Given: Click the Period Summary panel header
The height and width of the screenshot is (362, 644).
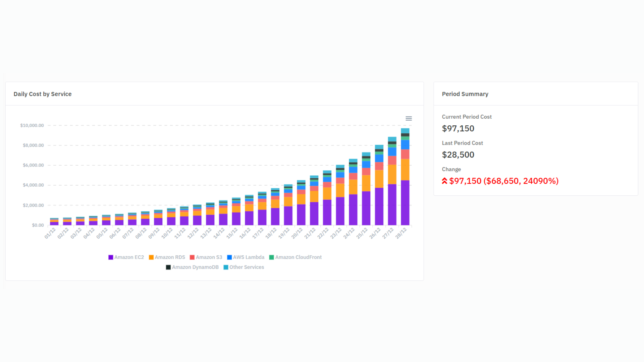Looking at the screenshot, I should 465,94.
